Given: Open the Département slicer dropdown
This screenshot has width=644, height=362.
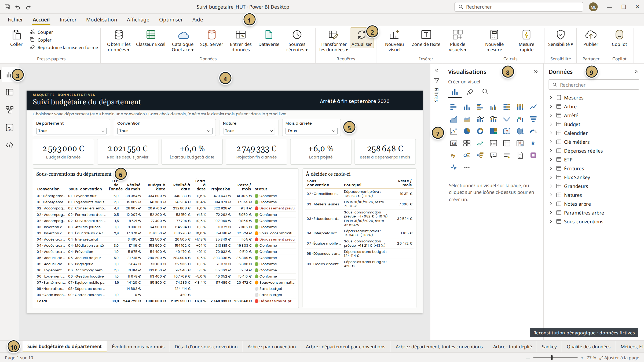Looking at the screenshot, I should click(x=71, y=131).
